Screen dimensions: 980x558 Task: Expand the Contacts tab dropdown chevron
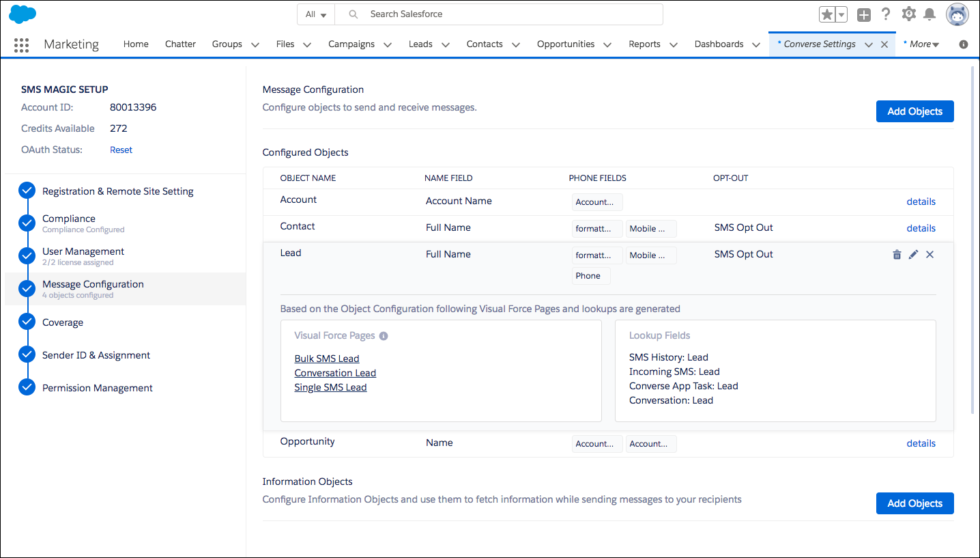tap(516, 45)
